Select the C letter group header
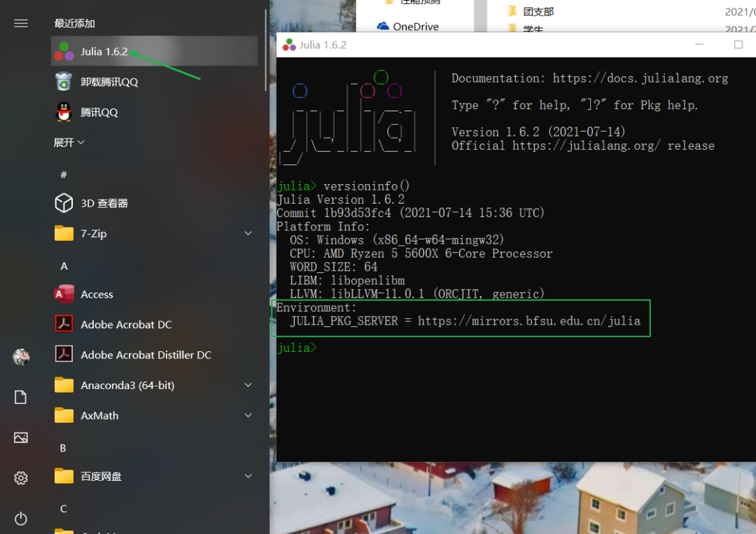 pos(63,509)
